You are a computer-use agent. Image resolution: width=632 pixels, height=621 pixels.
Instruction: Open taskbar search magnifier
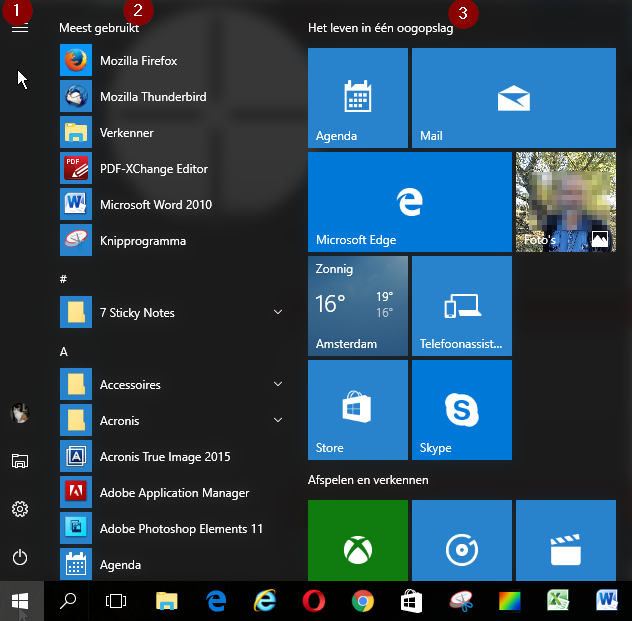tap(68, 601)
